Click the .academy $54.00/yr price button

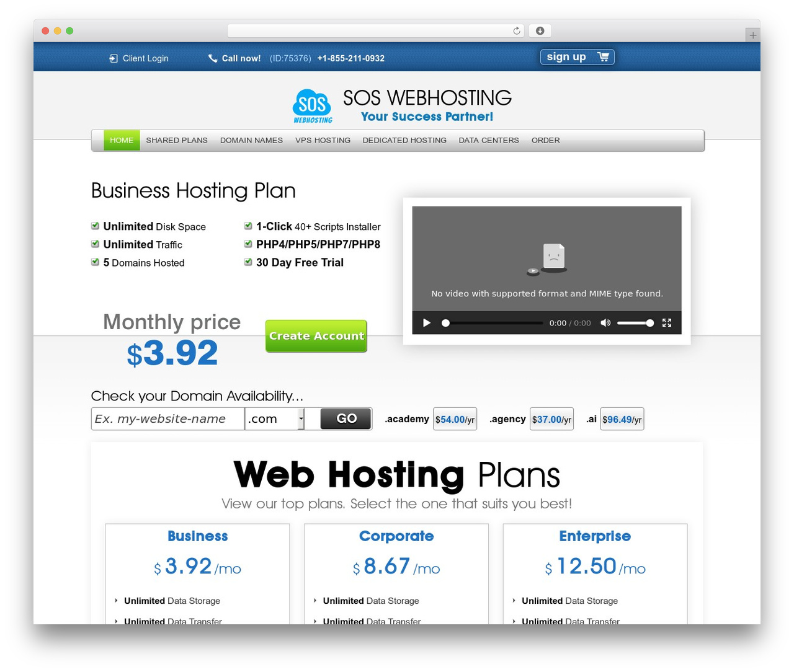(455, 419)
